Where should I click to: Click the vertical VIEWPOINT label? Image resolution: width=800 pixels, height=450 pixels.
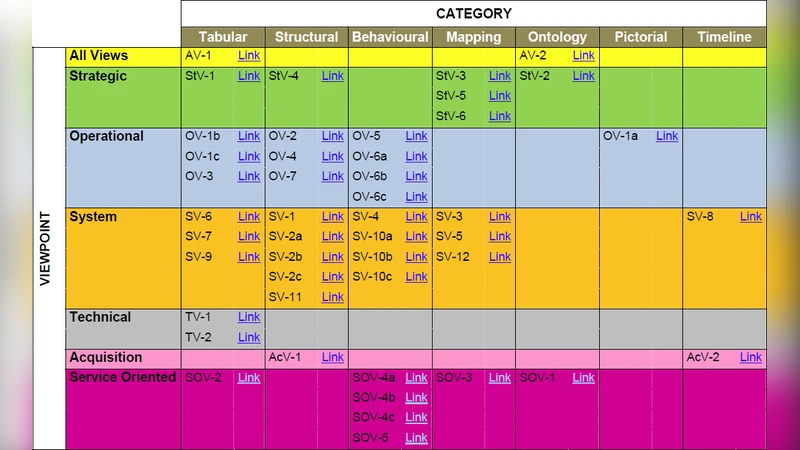[x=46, y=248]
